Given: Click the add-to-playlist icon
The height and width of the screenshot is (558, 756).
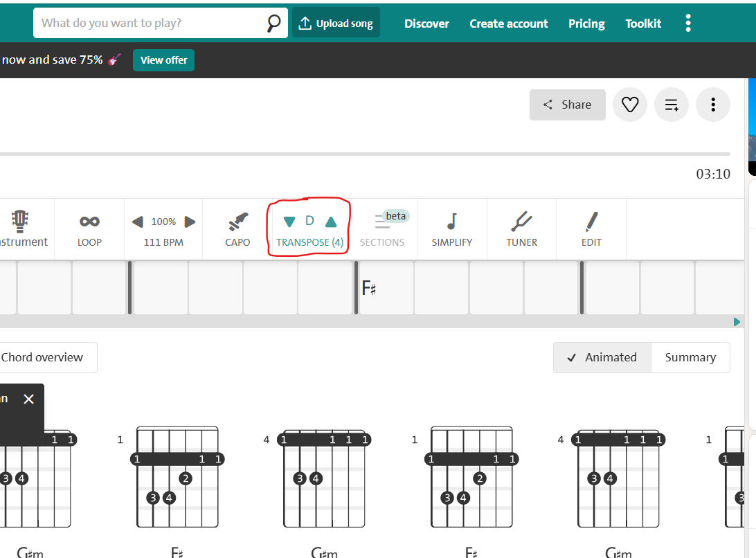Looking at the screenshot, I should [x=672, y=105].
